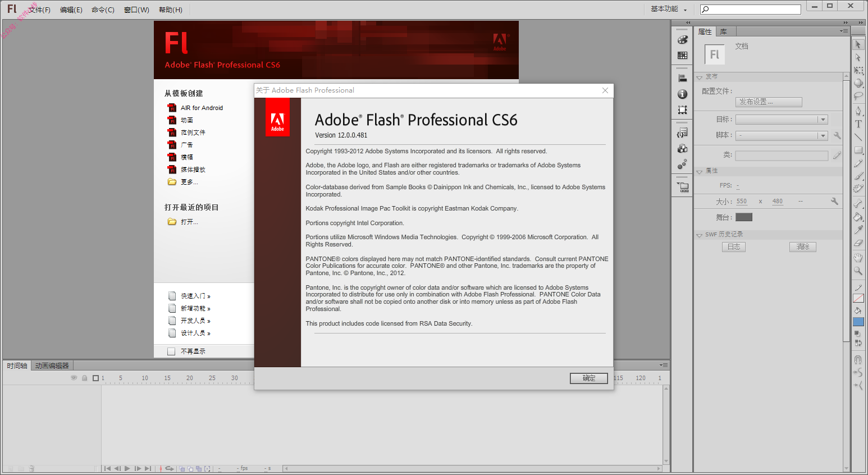Open the properties panel options menu

[844, 31]
